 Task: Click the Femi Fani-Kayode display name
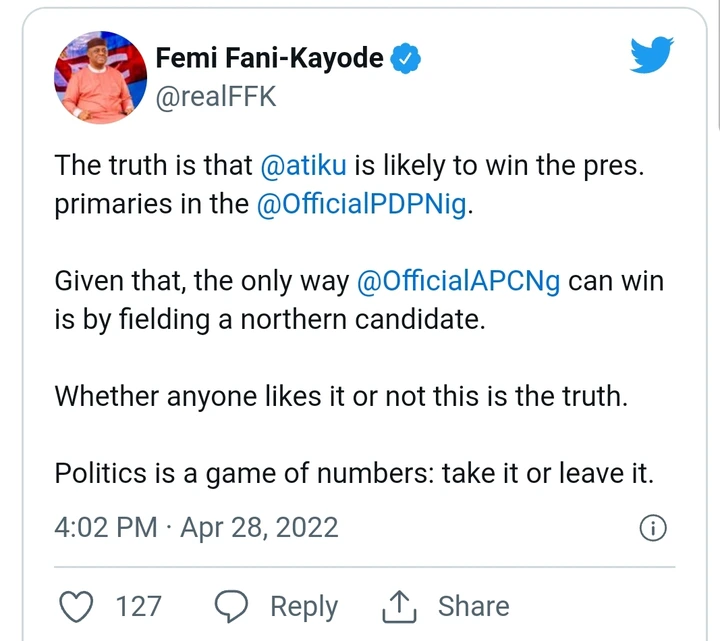click(270, 59)
